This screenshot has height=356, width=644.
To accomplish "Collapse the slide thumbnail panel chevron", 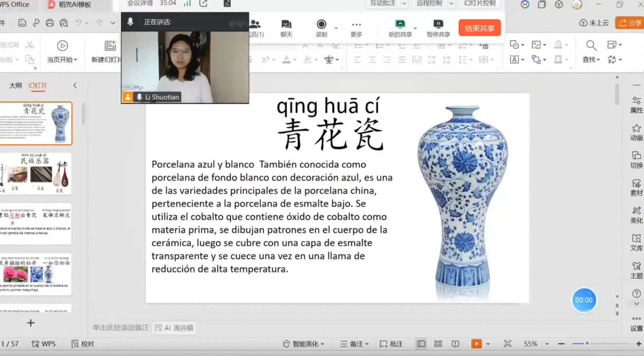I will pos(75,85).
